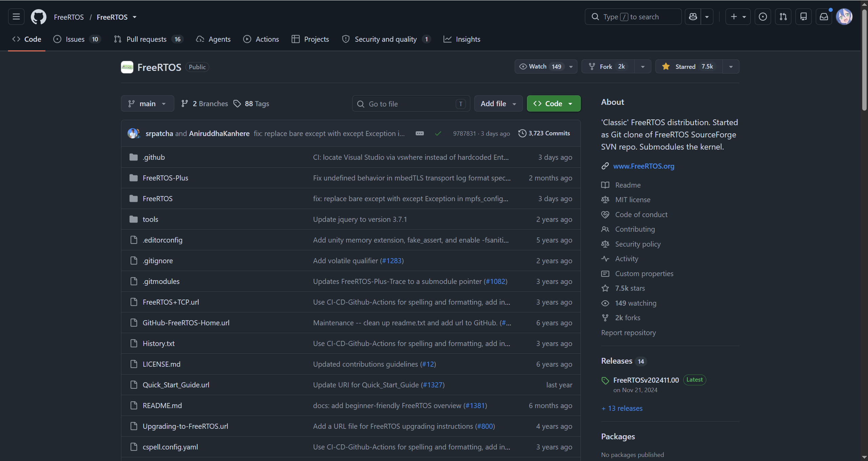Open the Copilot dropdown arrow

coord(707,17)
